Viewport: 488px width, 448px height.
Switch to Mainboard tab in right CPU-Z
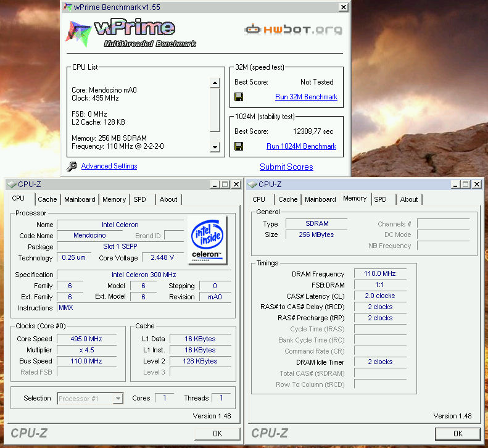coord(320,199)
